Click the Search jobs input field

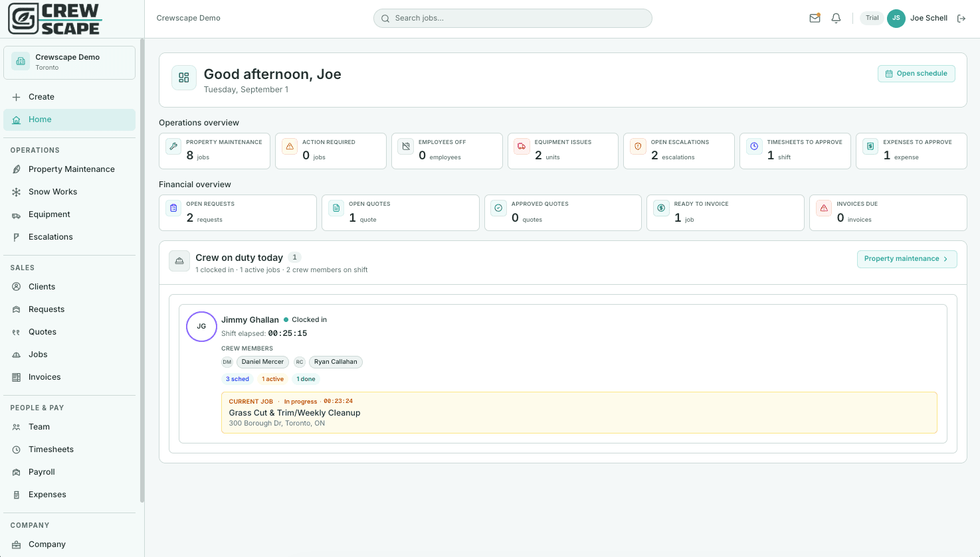click(513, 19)
